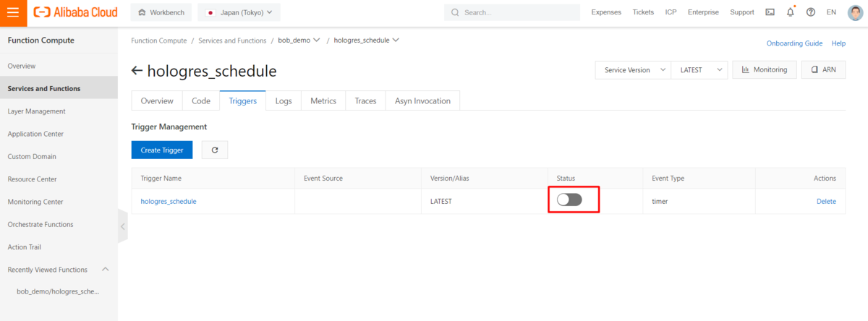Image resolution: width=868 pixels, height=321 pixels.
Task: Open Overview in the sidebar
Action: 59,66
